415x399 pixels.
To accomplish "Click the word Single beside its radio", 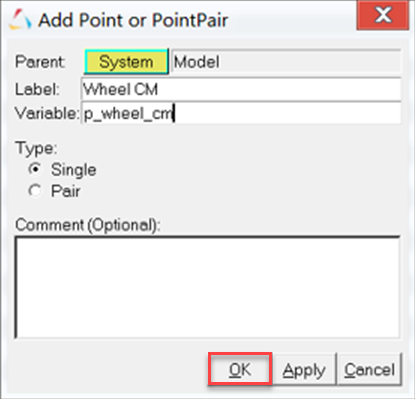I will click(74, 170).
